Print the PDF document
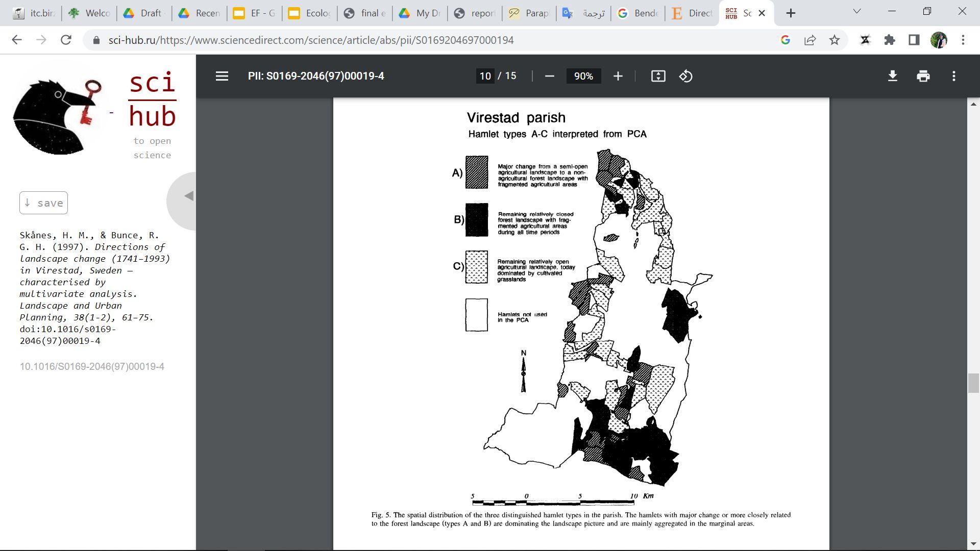This screenshot has height=551, width=980. click(923, 76)
